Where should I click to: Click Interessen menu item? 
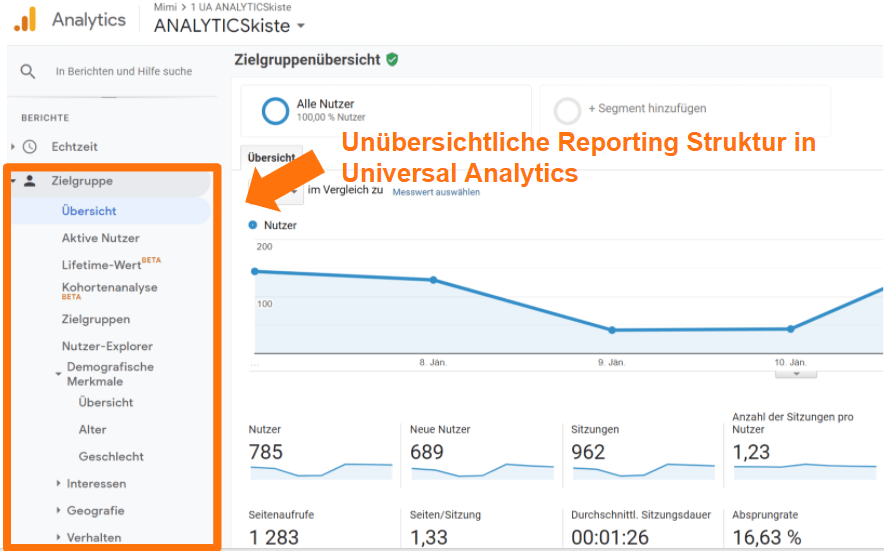[96, 483]
